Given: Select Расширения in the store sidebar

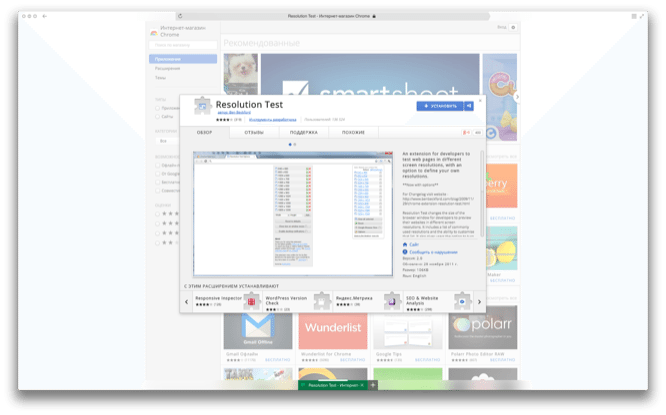Looking at the screenshot, I should pyautogui.click(x=167, y=68).
